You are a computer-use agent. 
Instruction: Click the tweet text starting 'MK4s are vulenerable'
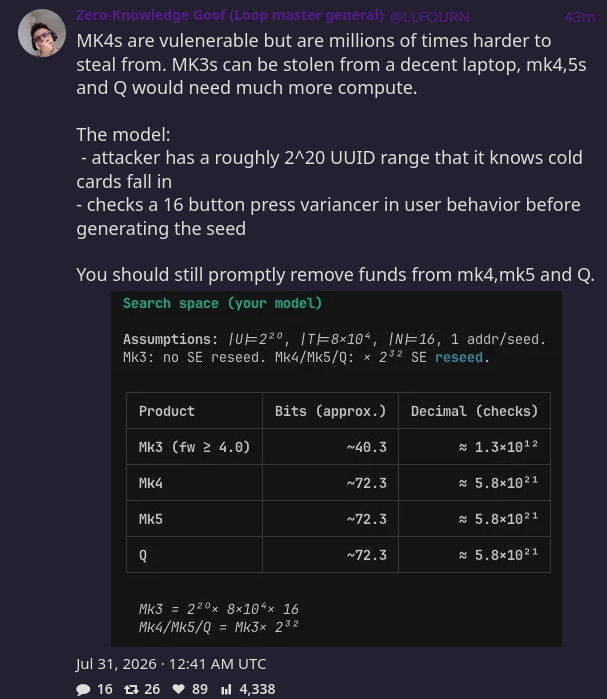[331, 64]
